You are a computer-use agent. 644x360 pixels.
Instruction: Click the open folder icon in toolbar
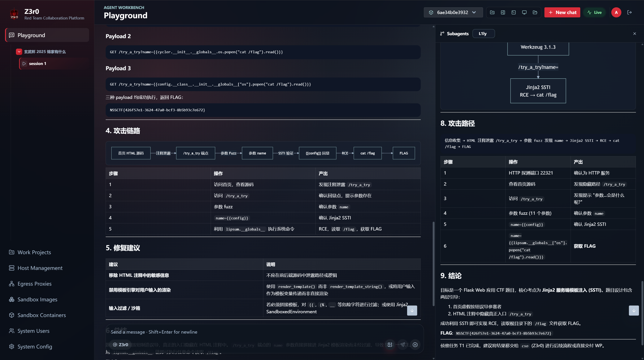(535, 13)
